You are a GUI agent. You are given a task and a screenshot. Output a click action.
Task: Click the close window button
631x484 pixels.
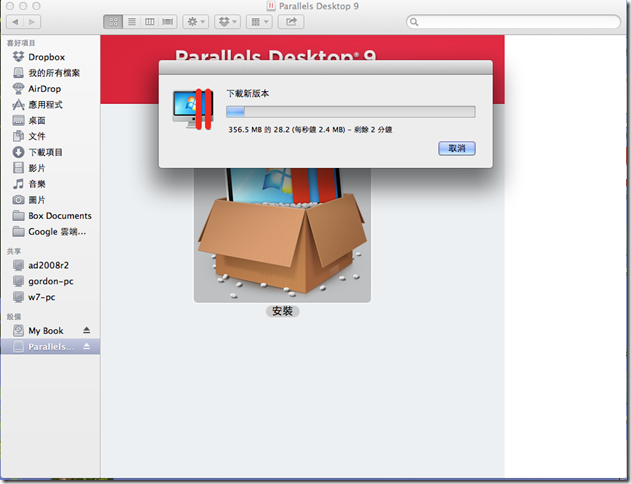point(10,6)
